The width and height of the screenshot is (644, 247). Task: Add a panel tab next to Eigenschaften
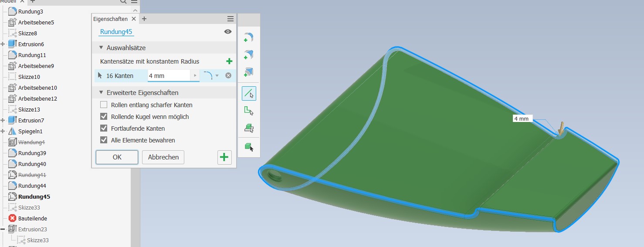pyautogui.click(x=144, y=19)
